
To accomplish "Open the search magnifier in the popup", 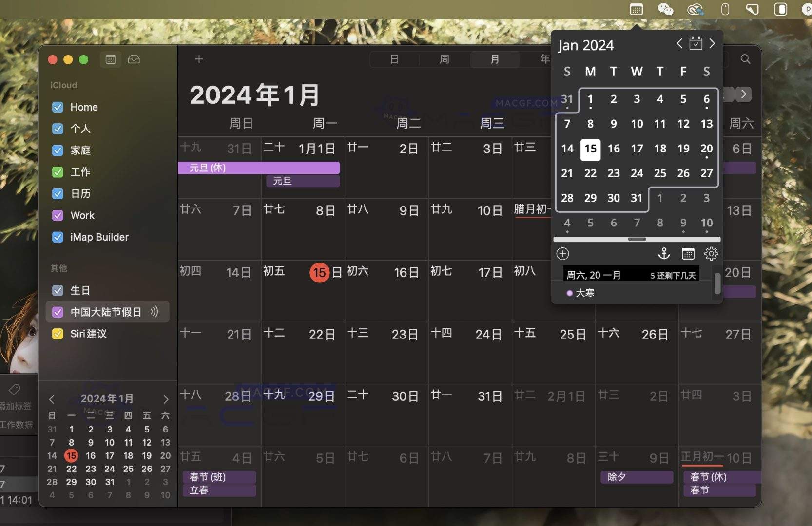I will point(746,59).
